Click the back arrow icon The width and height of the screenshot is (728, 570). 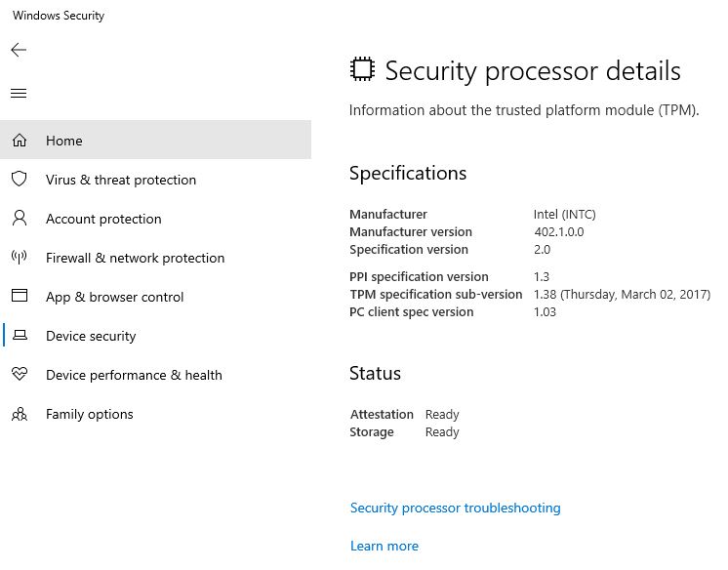(19, 50)
